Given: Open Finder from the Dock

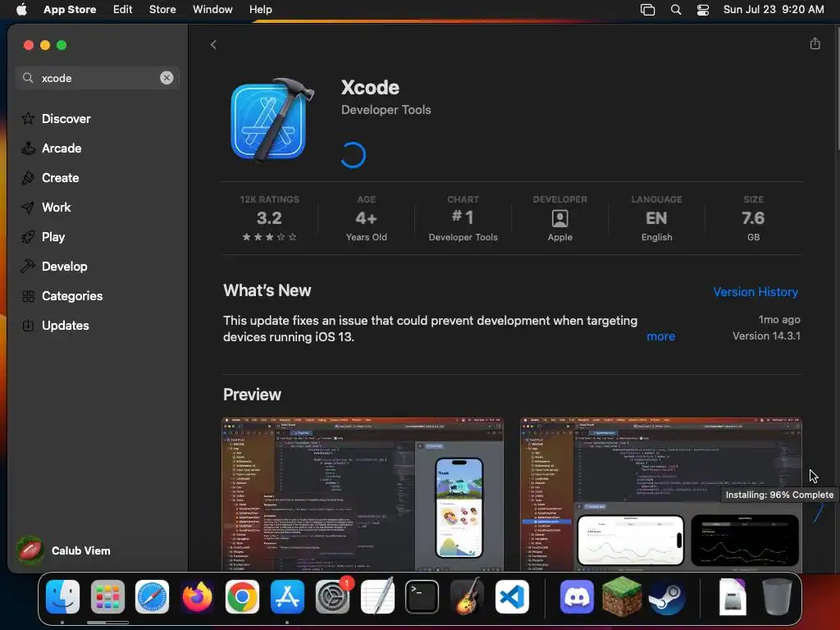Looking at the screenshot, I should [x=62, y=597].
